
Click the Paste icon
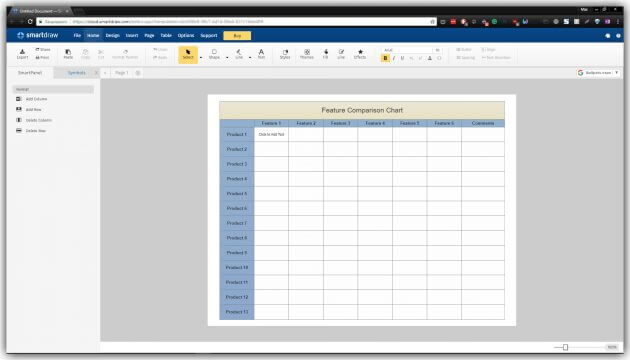pyautogui.click(x=68, y=54)
